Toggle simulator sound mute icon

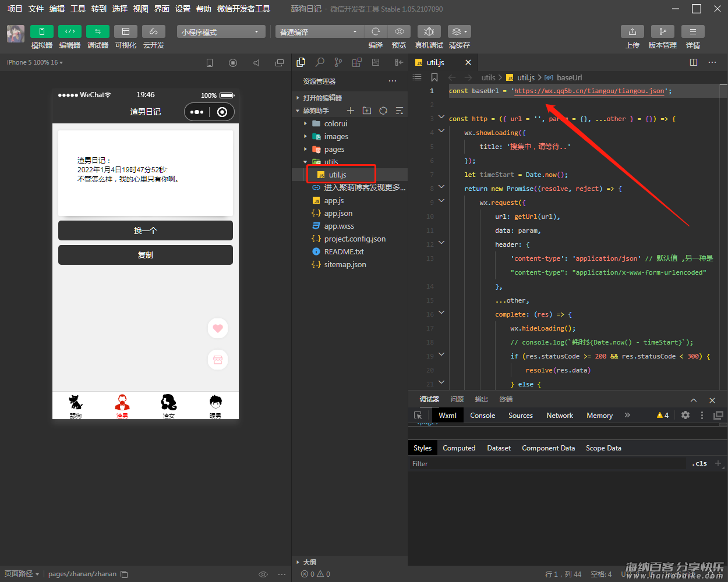[256, 63]
